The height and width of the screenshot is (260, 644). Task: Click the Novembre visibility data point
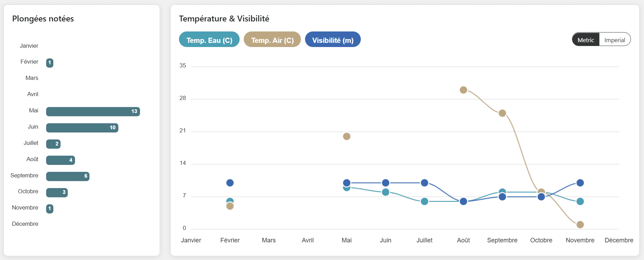coord(580,183)
